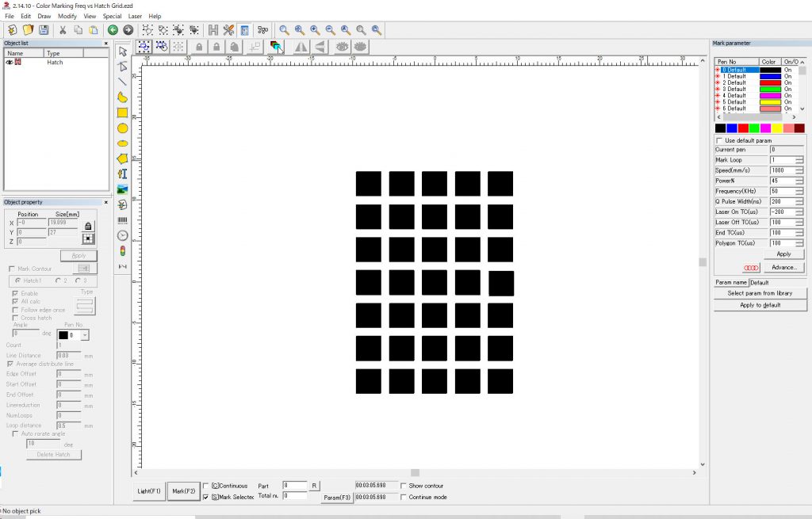Screen dimensions: 812x519
Task: Toggle the Mark Contour checkbox
Action: click(12, 269)
